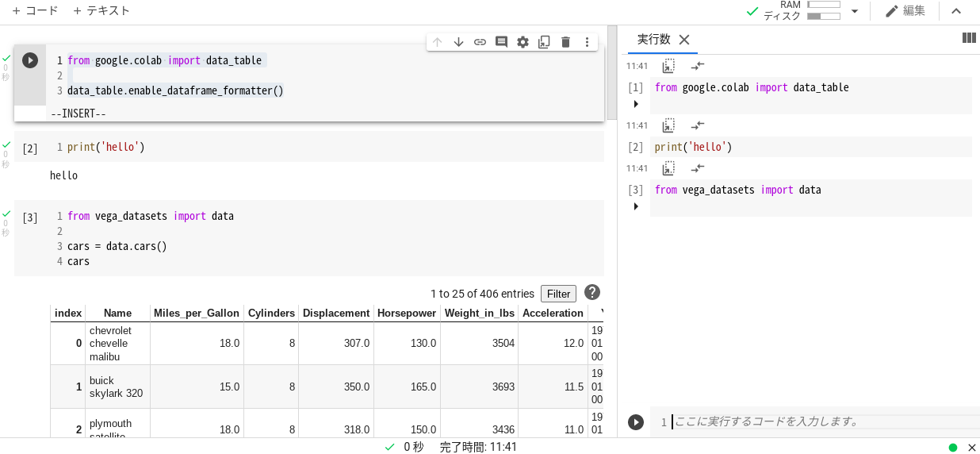
Task: Close the 実行数 tab
Action: tap(684, 39)
